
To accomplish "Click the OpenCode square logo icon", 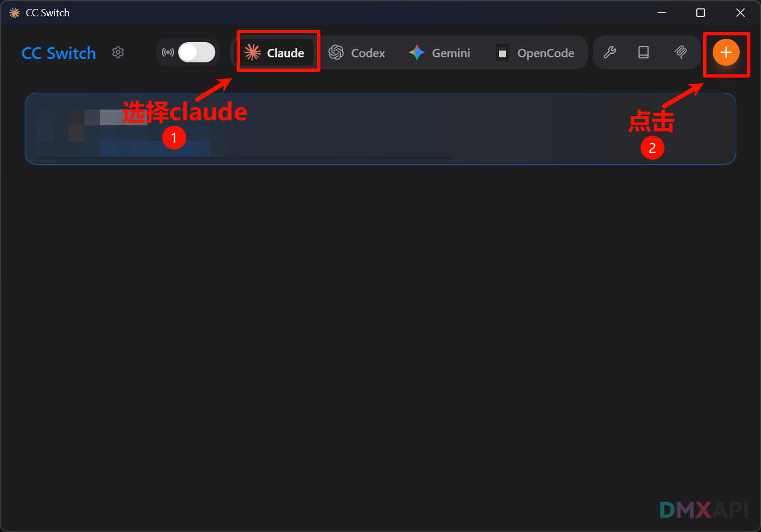I will point(502,53).
